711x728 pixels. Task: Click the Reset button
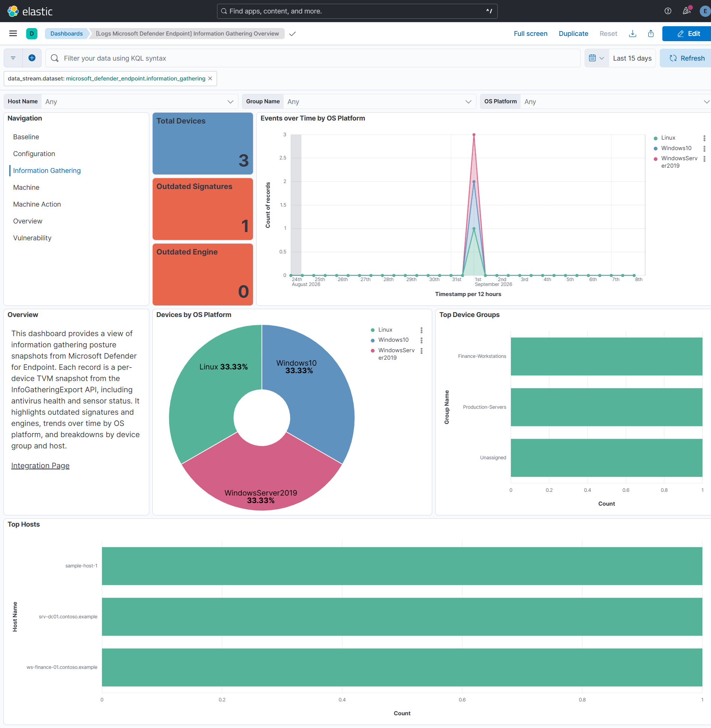(x=608, y=34)
